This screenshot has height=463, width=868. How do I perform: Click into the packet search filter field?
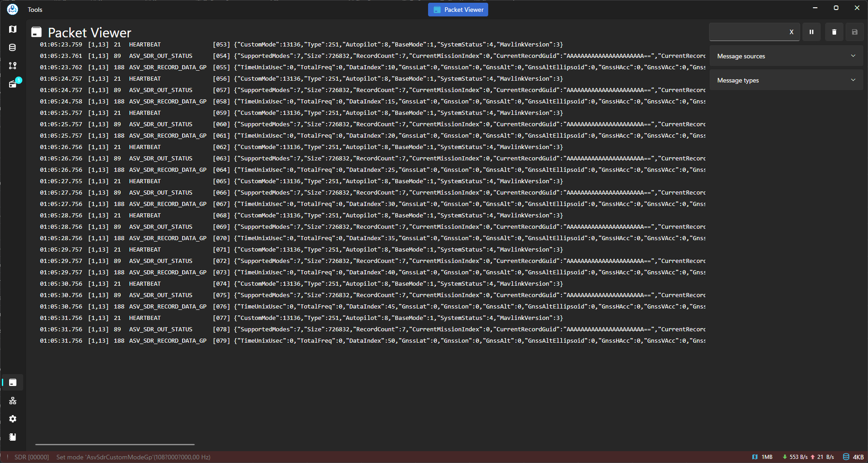tap(747, 32)
